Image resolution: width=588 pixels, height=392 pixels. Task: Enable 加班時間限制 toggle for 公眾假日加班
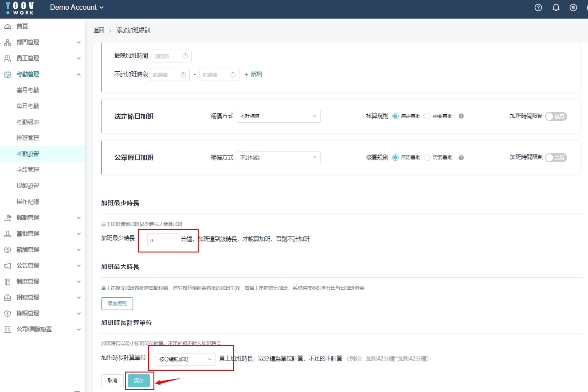(556, 158)
